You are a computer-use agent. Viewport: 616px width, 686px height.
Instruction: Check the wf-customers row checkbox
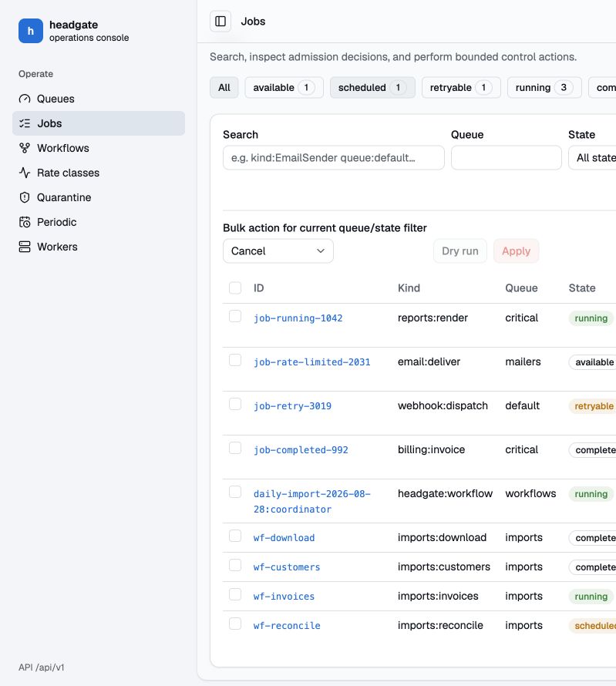[235, 565]
